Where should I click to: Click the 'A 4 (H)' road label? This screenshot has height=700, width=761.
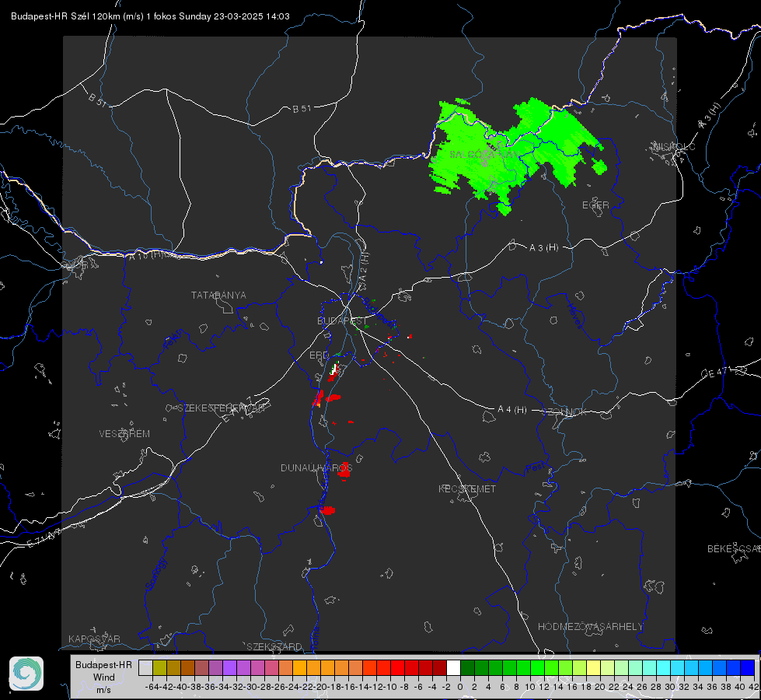pyautogui.click(x=512, y=410)
